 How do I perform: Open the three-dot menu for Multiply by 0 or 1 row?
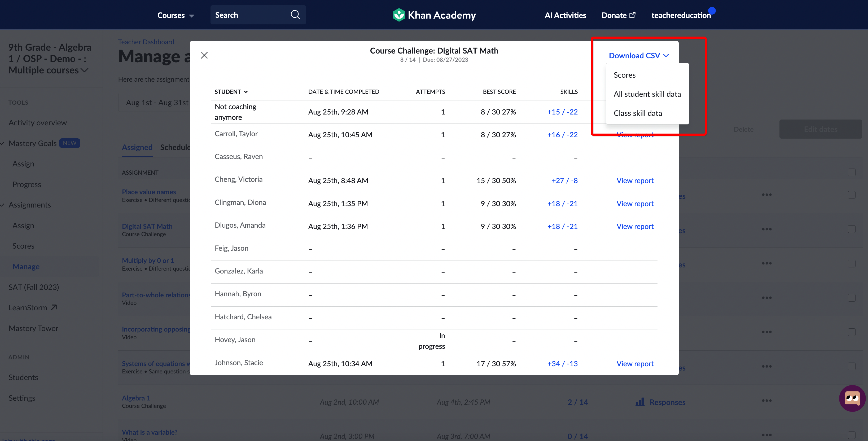point(766,263)
